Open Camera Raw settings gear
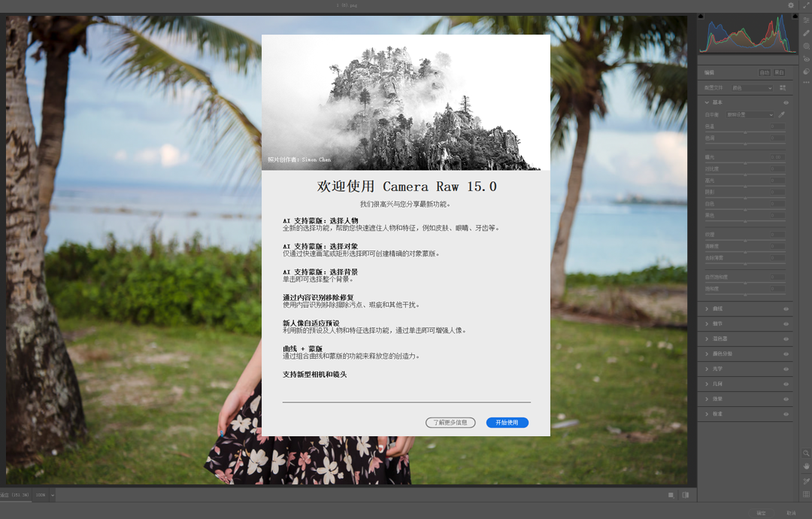 [791, 5]
